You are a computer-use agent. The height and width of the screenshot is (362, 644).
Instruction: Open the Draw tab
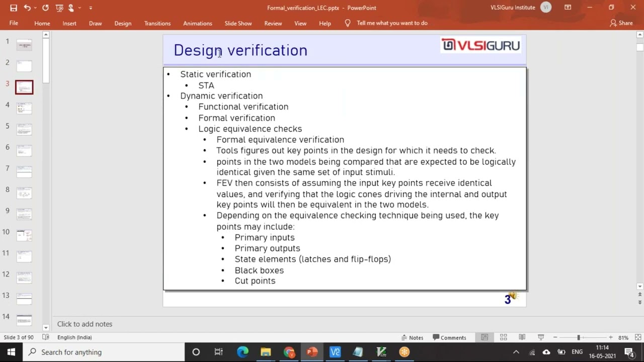click(x=96, y=23)
